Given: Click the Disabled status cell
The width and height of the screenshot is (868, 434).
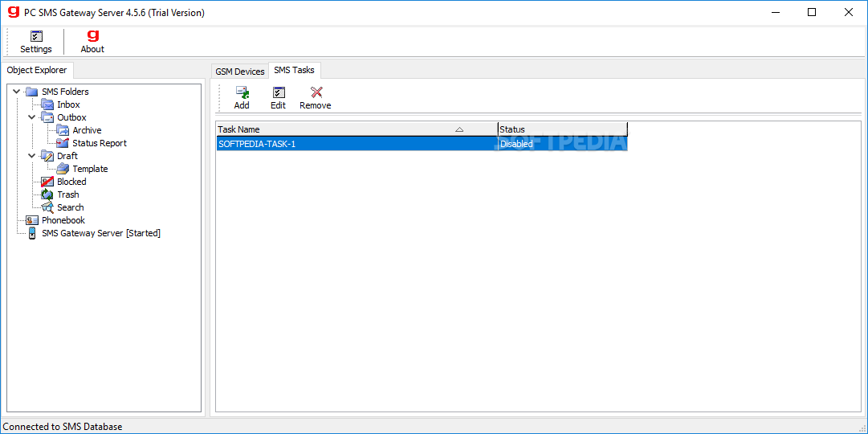Looking at the screenshot, I should coord(562,144).
